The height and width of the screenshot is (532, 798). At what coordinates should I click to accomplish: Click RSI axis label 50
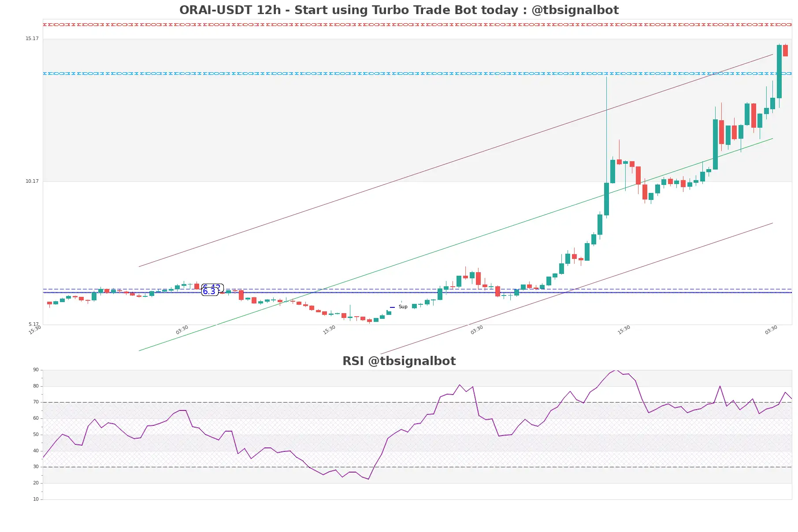pyautogui.click(x=36, y=435)
